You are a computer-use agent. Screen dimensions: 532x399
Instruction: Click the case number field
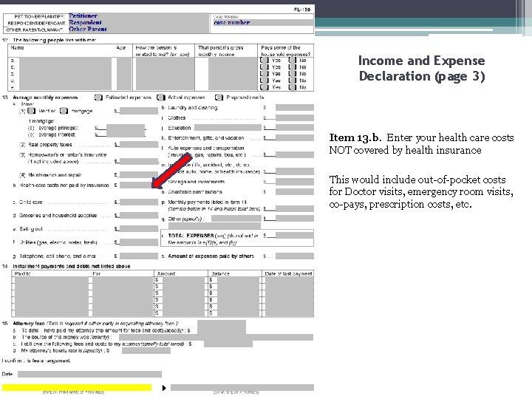pyautogui.click(x=263, y=23)
